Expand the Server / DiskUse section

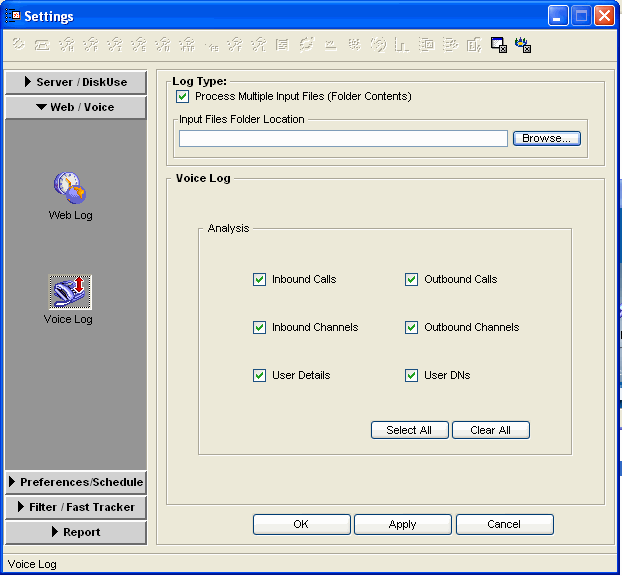pos(76,82)
